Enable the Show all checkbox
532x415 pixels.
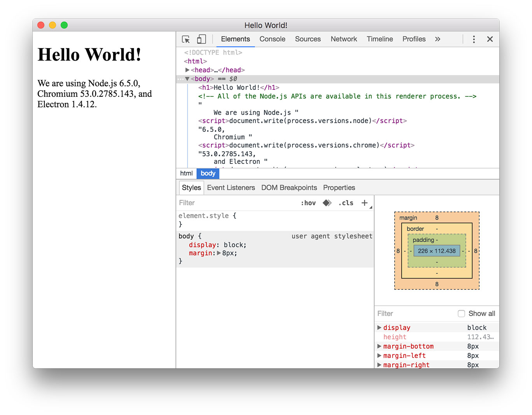[461, 314]
